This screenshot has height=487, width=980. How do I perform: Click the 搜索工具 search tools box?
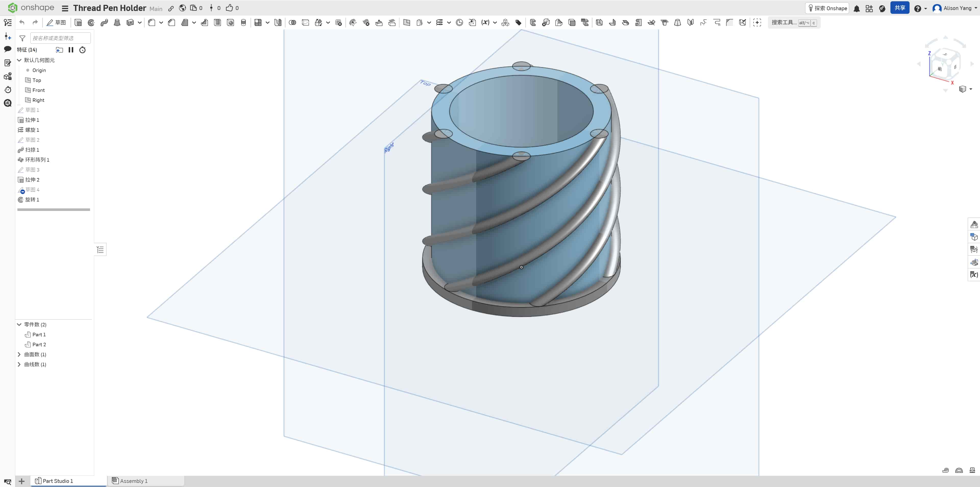pos(794,22)
